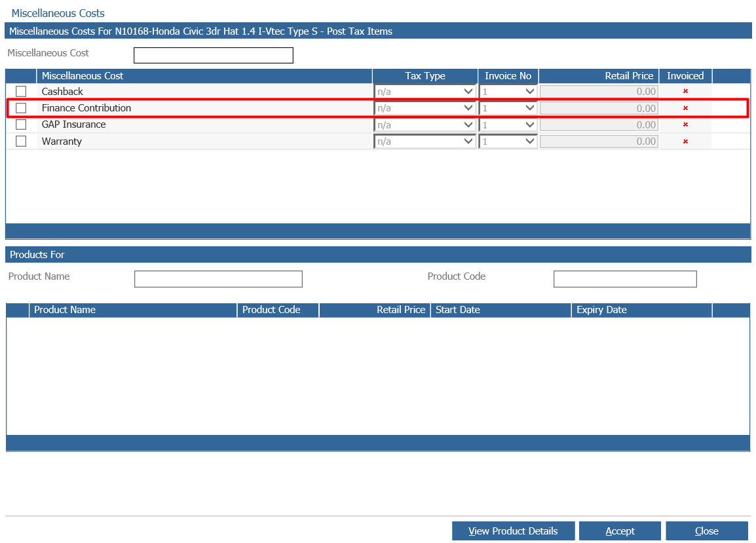Click the red invoiced cross for Finance Contribution
This screenshot has height=543, width=756.
[x=685, y=108]
